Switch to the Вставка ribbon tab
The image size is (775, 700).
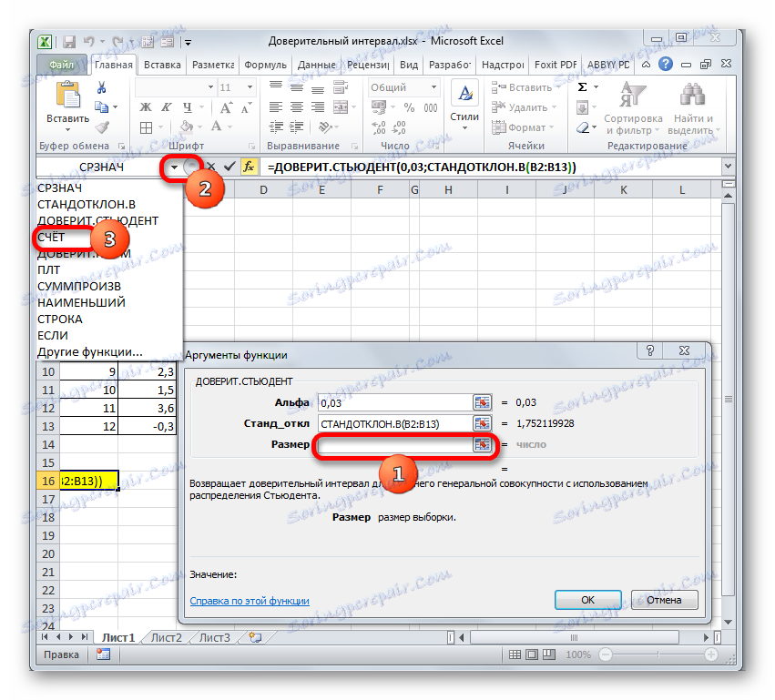162,65
